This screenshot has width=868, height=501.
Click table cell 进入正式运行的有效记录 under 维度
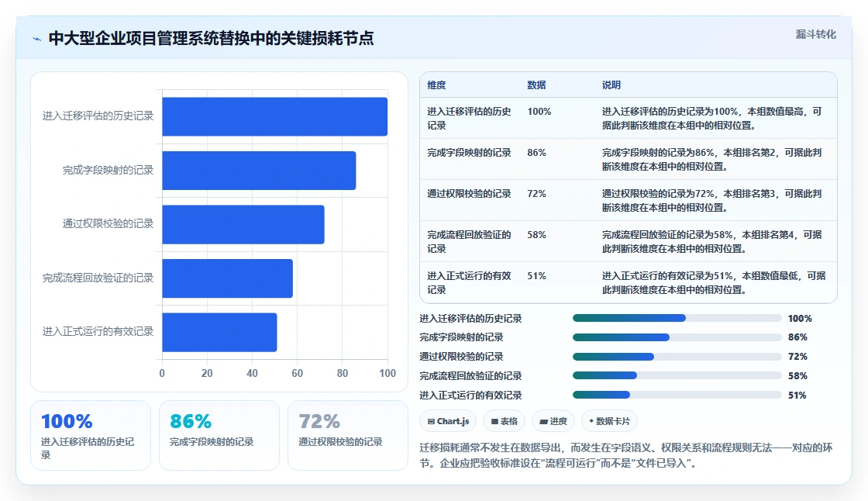(x=469, y=282)
